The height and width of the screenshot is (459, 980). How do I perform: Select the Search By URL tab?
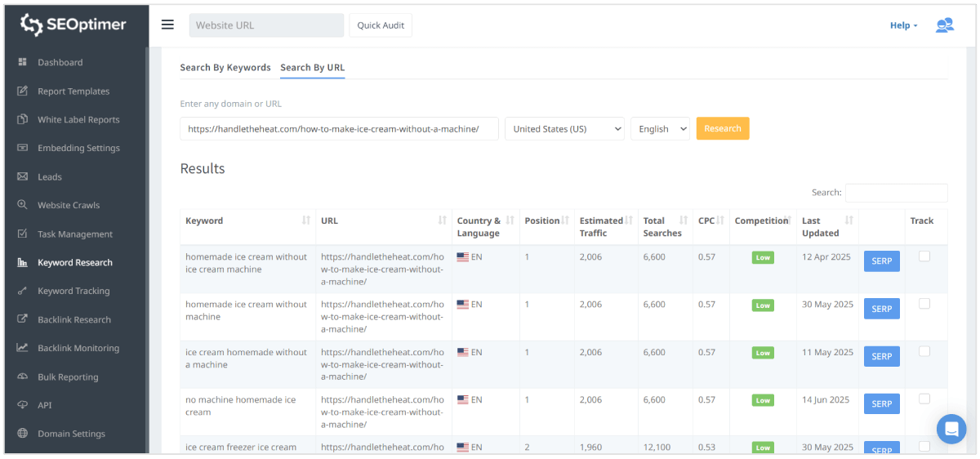click(312, 68)
